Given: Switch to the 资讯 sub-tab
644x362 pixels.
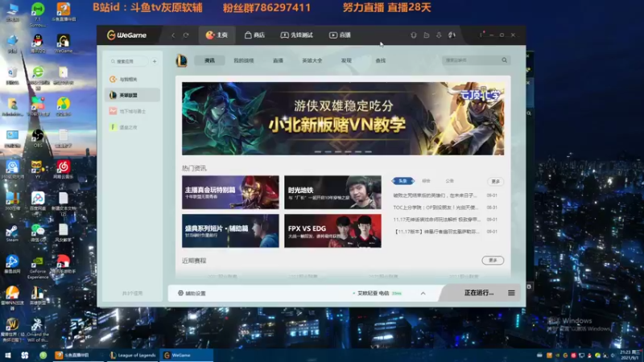Looking at the screenshot, I should click(209, 60).
